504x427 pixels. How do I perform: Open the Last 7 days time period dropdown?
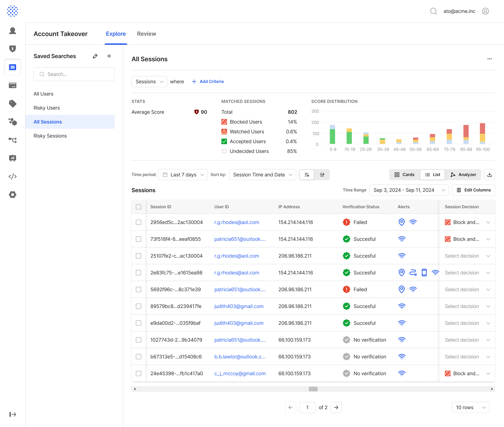click(183, 174)
